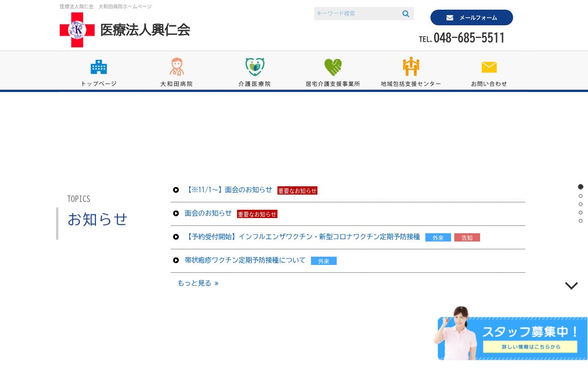Screen dimensions: 588x368
Task: Click 告知 tag
Action: [x=467, y=237]
